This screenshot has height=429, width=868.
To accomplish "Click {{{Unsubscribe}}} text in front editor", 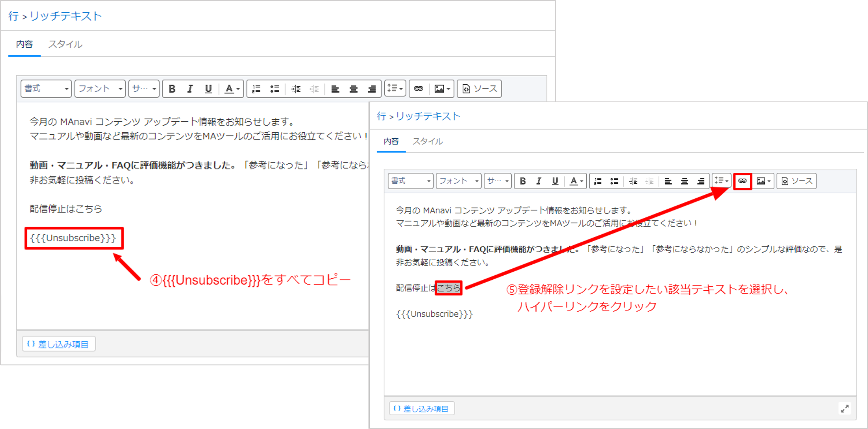I will point(434,314).
